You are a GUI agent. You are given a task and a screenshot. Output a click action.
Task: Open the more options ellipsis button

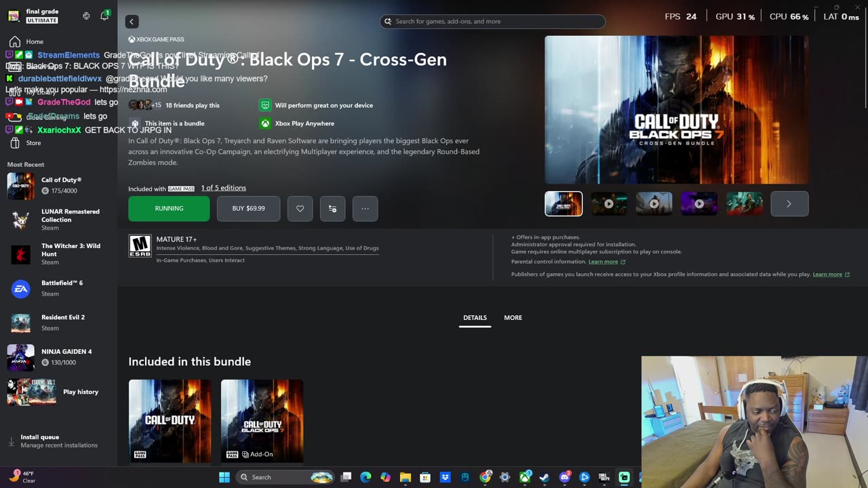(365, 208)
